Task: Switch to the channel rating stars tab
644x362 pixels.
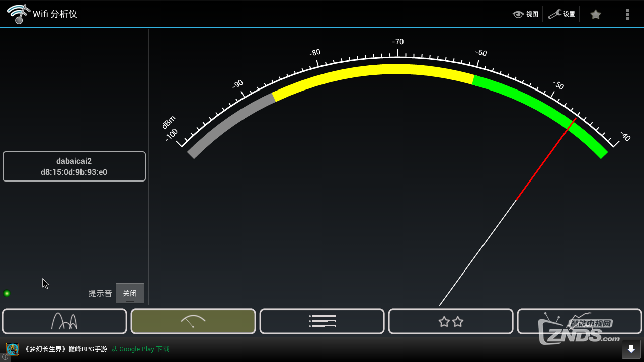Action: pos(451,321)
